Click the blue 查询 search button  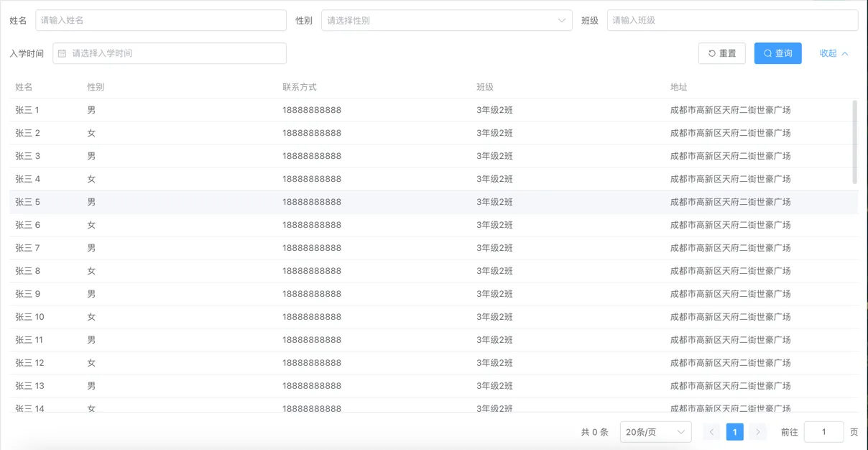point(777,52)
